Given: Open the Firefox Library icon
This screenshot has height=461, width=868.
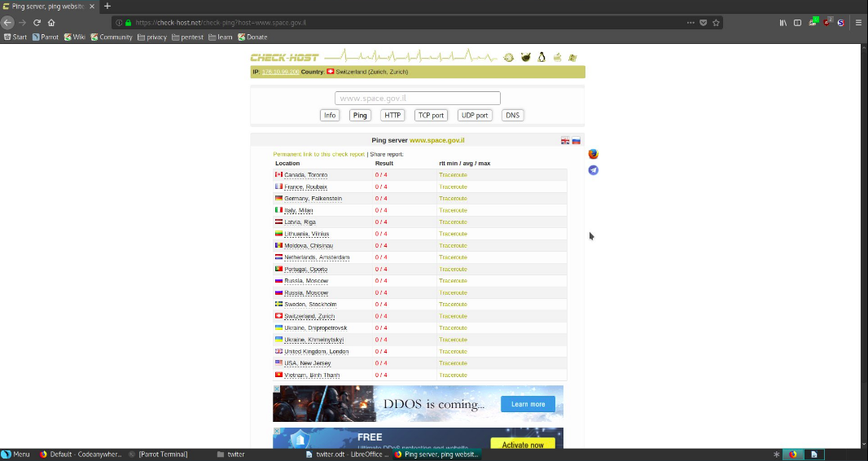Looking at the screenshot, I should pos(783,23).
